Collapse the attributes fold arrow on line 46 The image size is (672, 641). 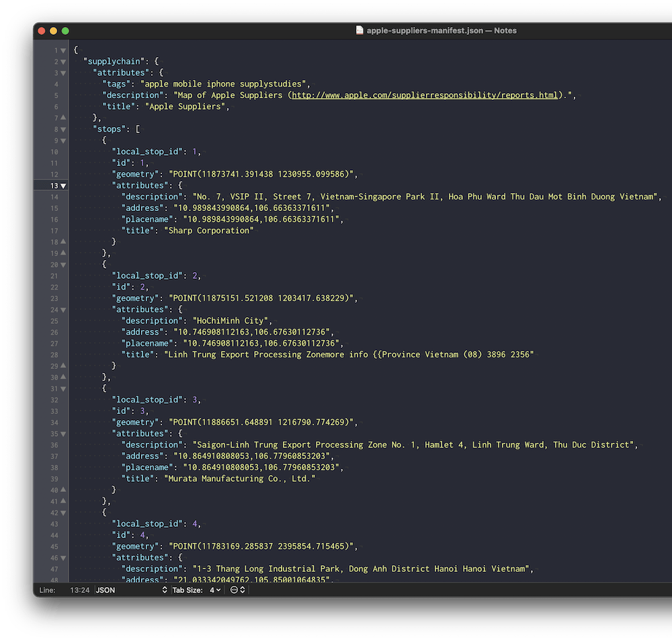63,558
